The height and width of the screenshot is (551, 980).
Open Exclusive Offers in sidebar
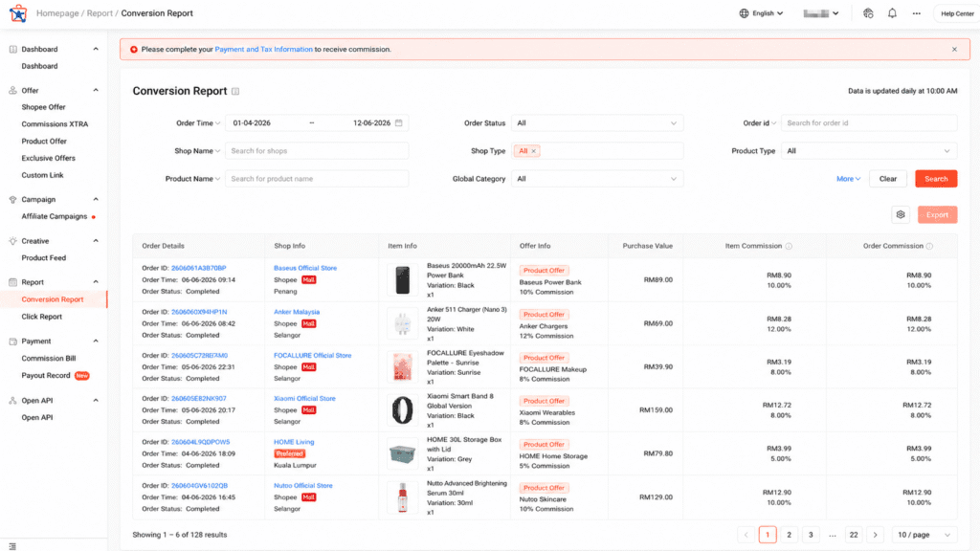click(48, 158)
